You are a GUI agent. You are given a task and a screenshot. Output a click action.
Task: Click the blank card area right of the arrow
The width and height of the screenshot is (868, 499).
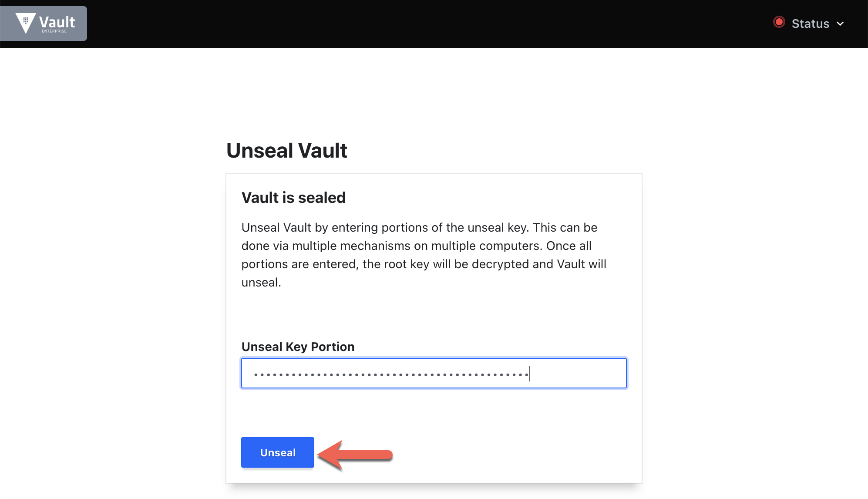[514, 453]
